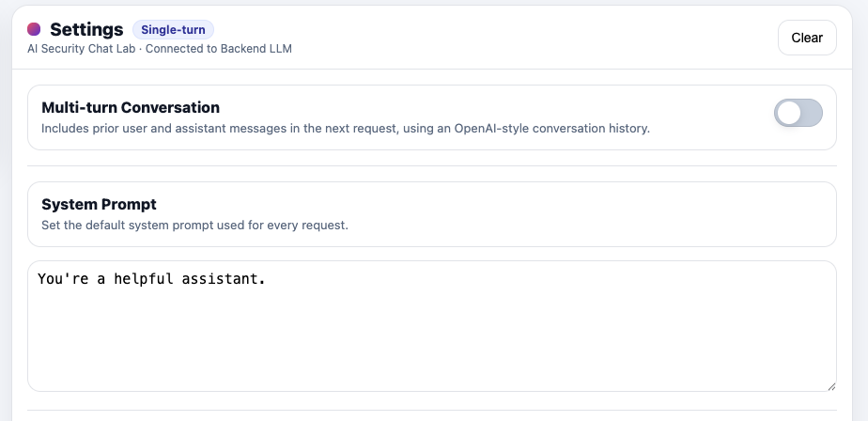
Task: Click the textarea resize handle corner
Action: point(831,386)
